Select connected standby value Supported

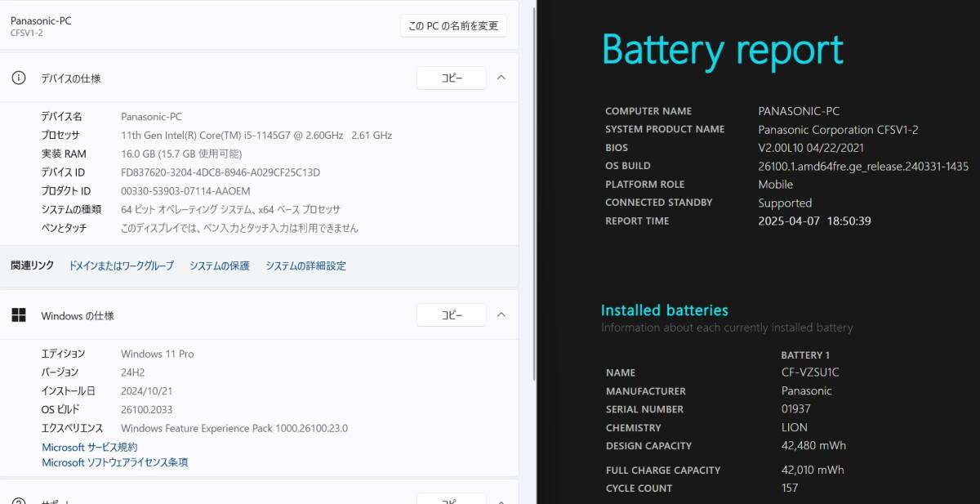click(785, 203)
